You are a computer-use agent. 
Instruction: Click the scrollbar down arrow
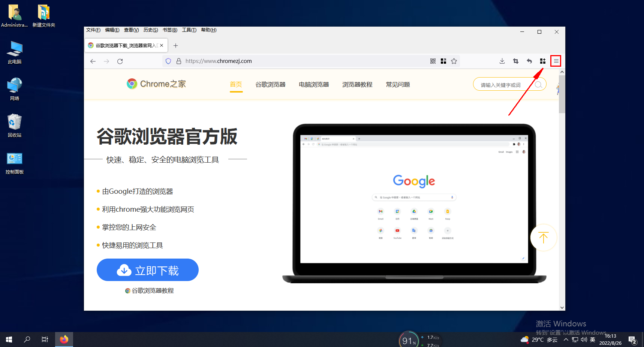[562, 307]
